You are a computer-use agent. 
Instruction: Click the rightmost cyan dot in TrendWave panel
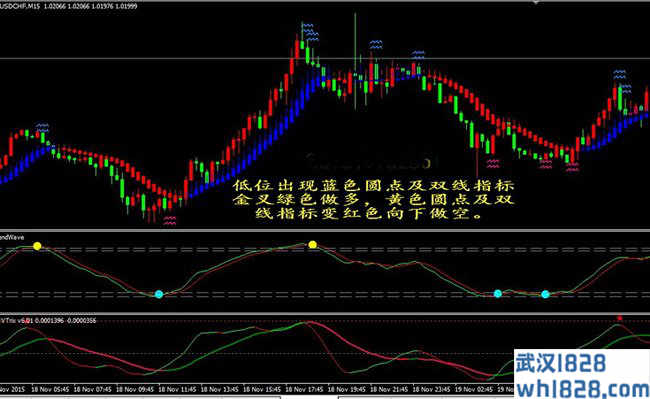[545, 294]
